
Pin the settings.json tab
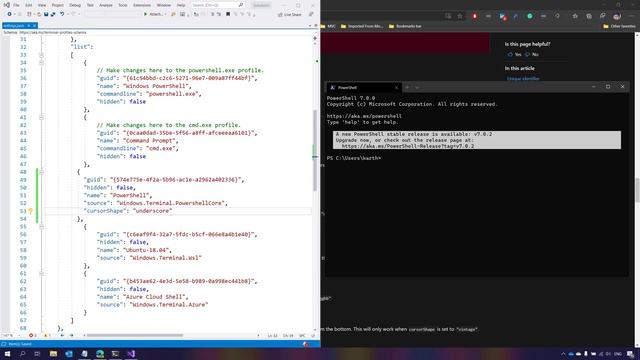[x=29, y=26]
